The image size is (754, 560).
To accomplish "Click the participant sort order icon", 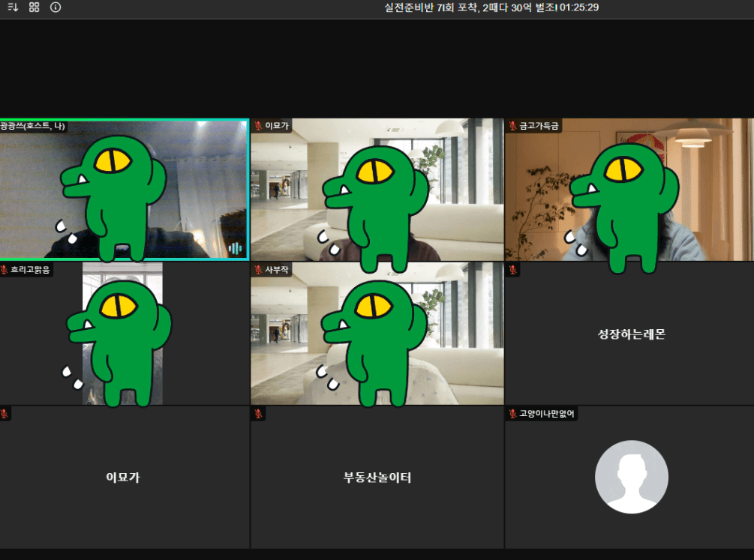I will coord(13,7).
